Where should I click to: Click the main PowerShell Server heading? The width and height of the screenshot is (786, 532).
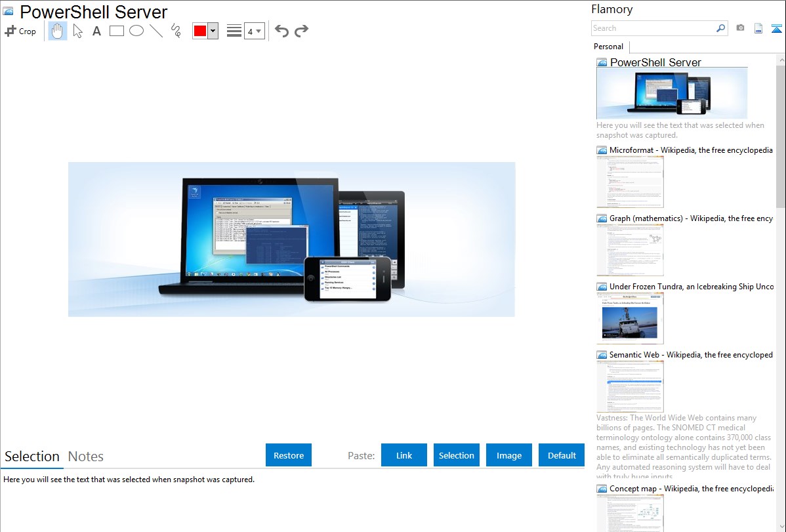[x=94, y=12]
